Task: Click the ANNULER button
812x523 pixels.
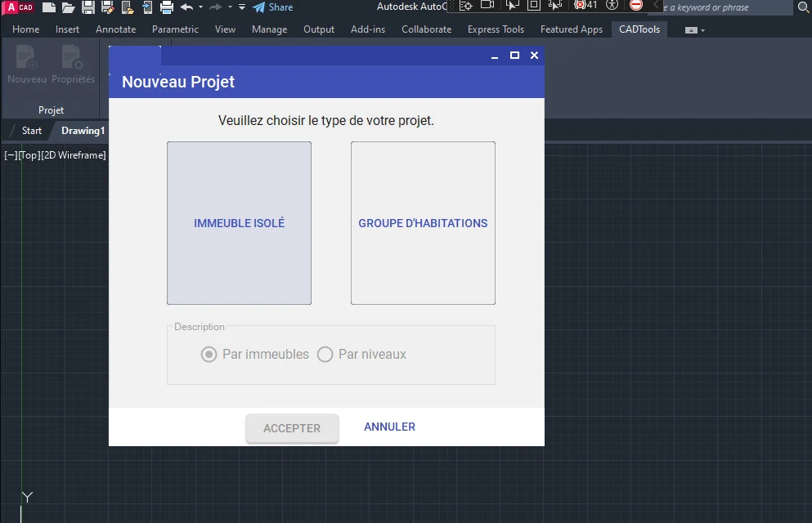Action: [x=389, y=427]
